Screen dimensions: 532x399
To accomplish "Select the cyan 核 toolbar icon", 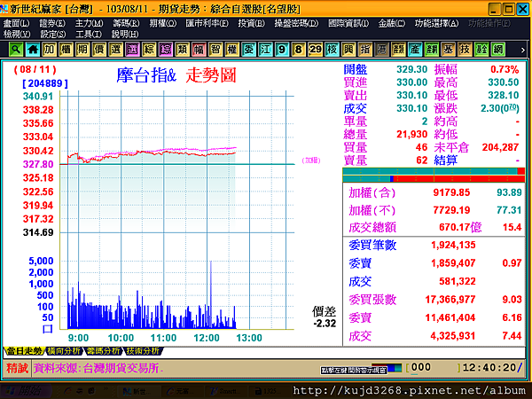I will click(x=332, y=50).
